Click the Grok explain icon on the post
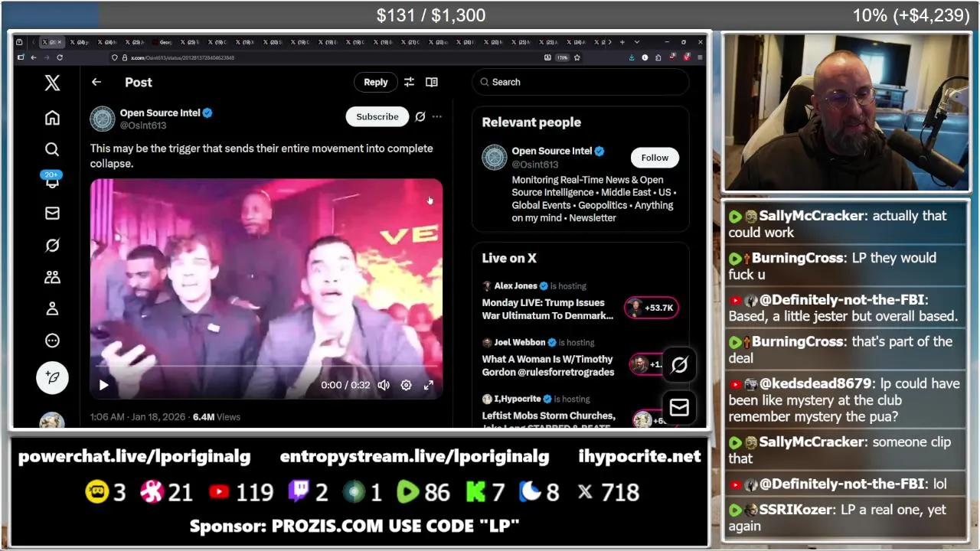This screenshot has height=551, width=980. click(x=420, y=116)
